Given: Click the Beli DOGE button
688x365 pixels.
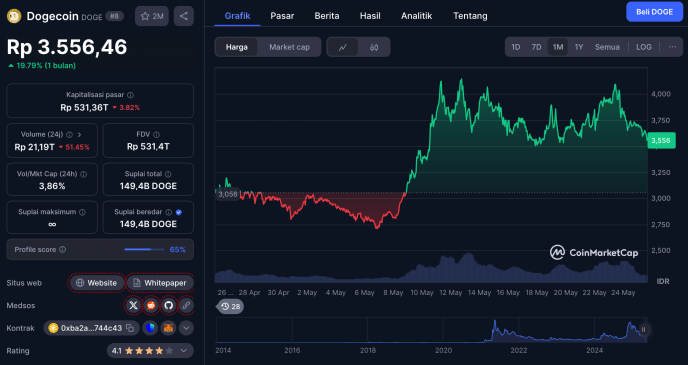Looking at the screenshot, I should tap(654, 12).
